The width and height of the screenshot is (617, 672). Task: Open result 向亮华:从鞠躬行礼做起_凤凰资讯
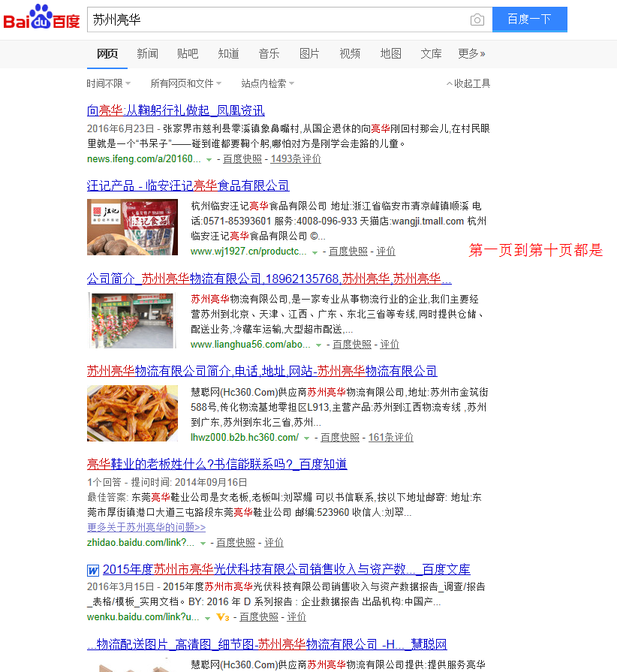pos(176,110)
